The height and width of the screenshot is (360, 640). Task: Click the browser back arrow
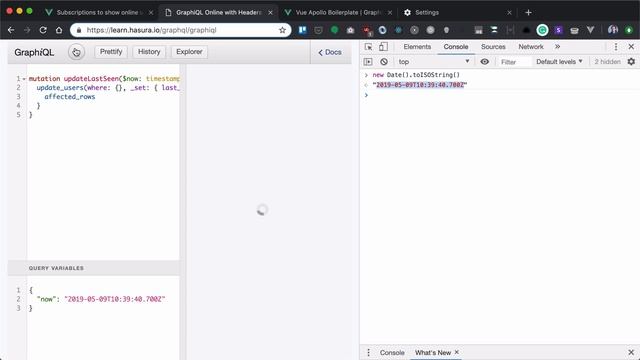(x=11, y=30)
